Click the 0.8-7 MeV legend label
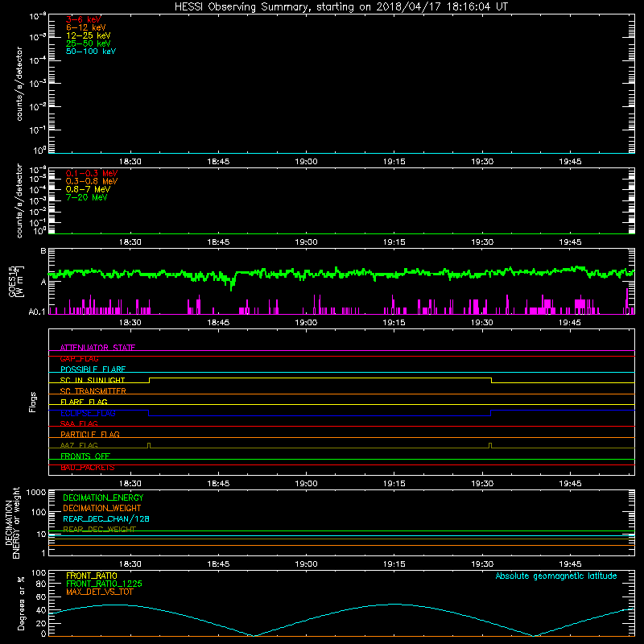Image resolution: width=644 pixels, height=644 pixels. point(88,189)
